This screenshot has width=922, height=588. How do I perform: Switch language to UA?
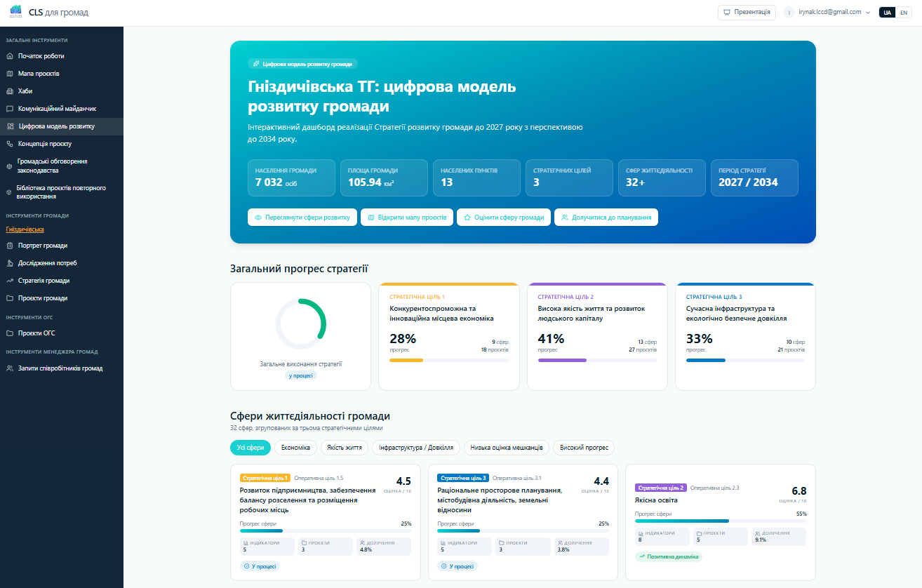click(888, 13)
